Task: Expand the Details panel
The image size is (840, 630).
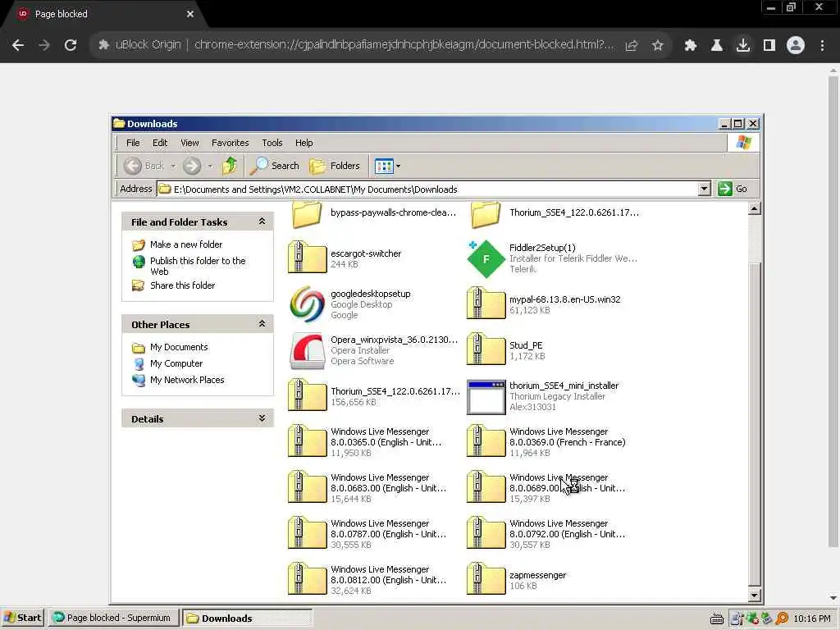Action: coord(262,418)
